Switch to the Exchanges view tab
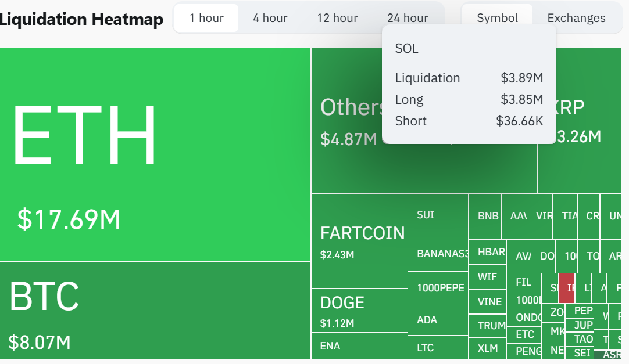Screen dimensions: 629x364 tap(576, 18)
